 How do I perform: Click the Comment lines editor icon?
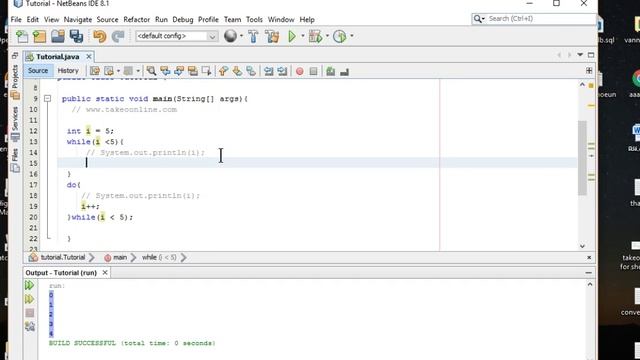pyautogui.click(x=331, y=71)
